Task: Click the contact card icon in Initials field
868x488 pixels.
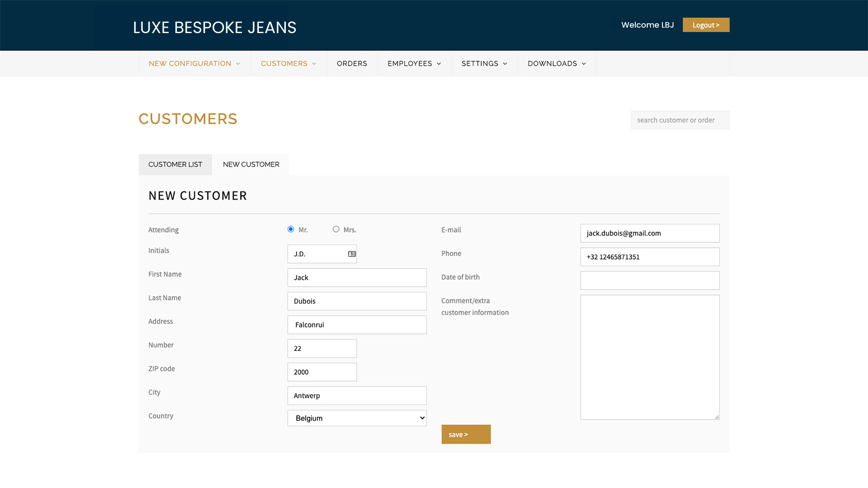Action: tap(352, 253)
